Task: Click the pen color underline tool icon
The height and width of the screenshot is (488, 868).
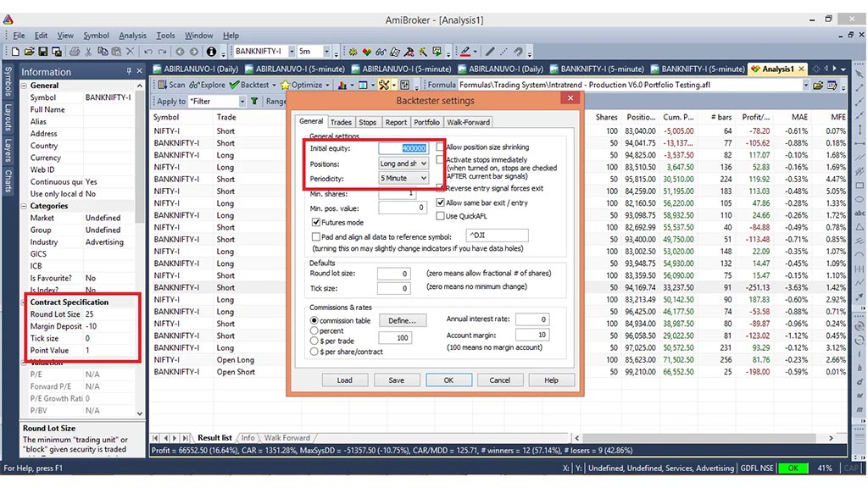Action: point(465,52)
